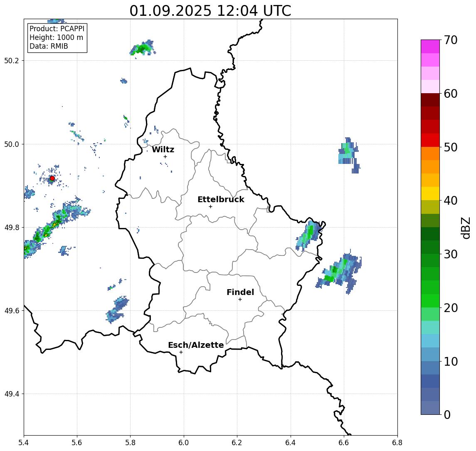The image size is (476, 451).
Task: Click the longitude label 5.8
Action: [x=131, y=443]
